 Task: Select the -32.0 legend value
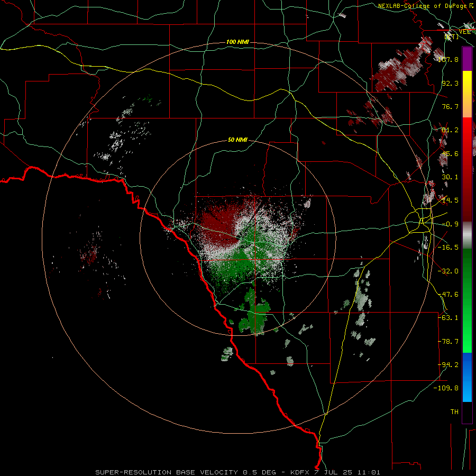pos(448,271)
